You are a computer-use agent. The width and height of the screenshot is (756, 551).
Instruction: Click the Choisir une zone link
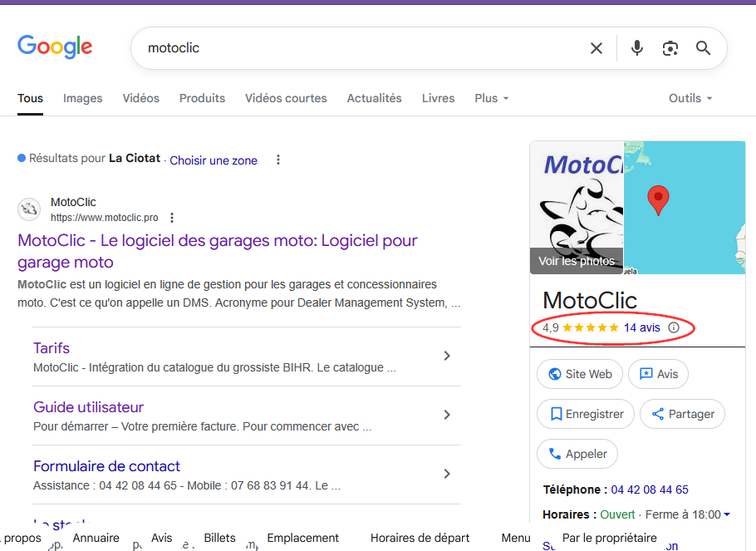point(214,160)
